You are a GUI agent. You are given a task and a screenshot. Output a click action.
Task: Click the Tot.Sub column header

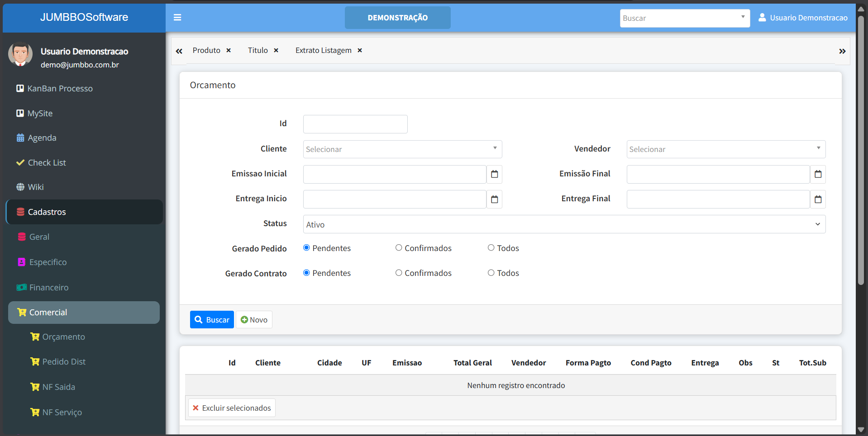[x=812, y=363]
